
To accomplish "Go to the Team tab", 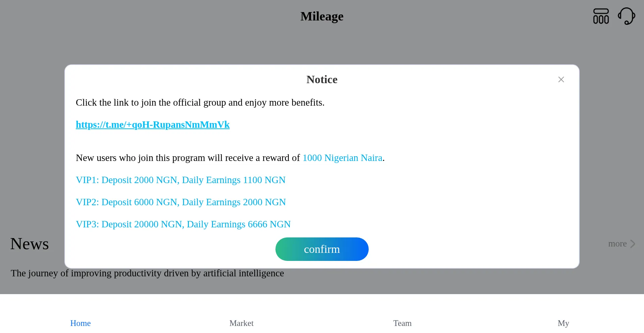I will coord(402,323).
